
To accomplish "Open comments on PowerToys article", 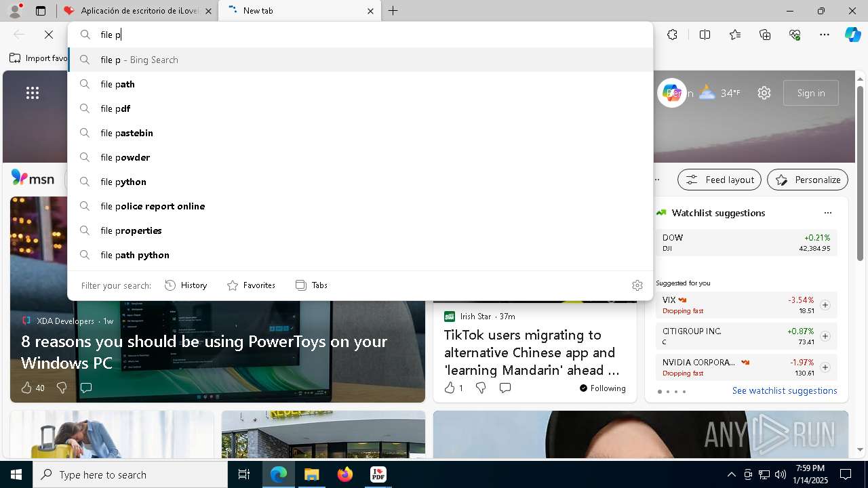I will click(x=86, y=388).
